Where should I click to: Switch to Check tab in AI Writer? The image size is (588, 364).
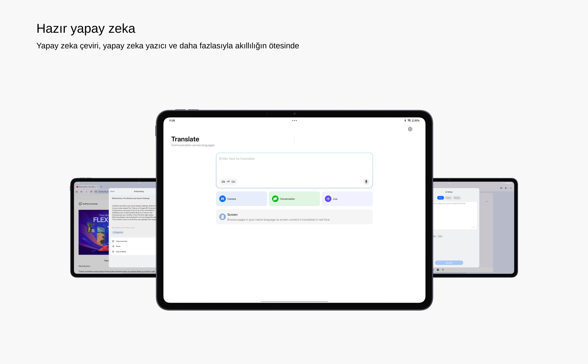point(448,198)
